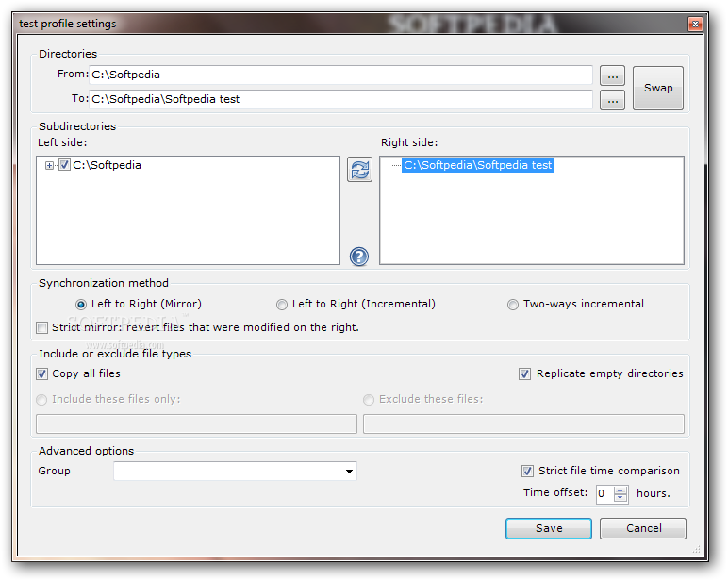Increase the Time offset value
Image resolution: width=728 pixels, height=581 pixels.
(620, 490)
